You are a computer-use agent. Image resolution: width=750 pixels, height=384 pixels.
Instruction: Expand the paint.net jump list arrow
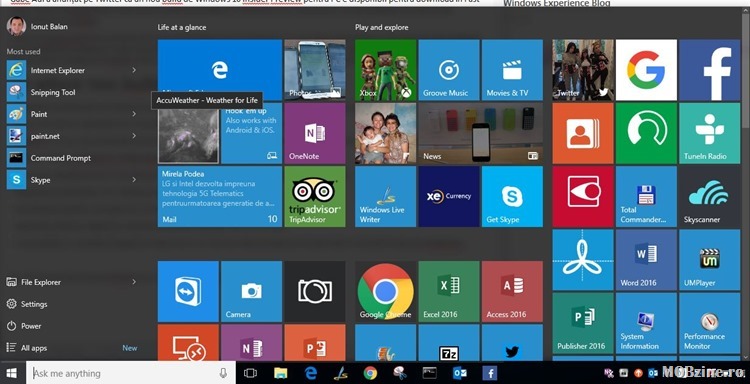134,136
